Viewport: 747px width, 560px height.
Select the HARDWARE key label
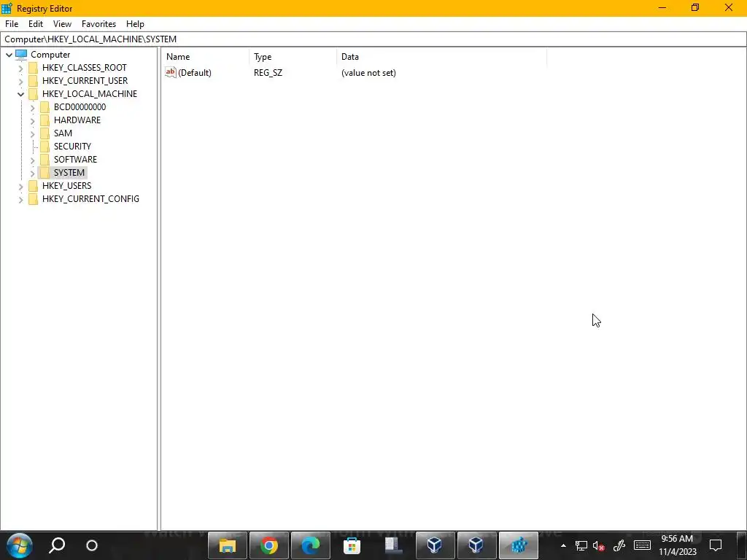click(x=77, y=120)
